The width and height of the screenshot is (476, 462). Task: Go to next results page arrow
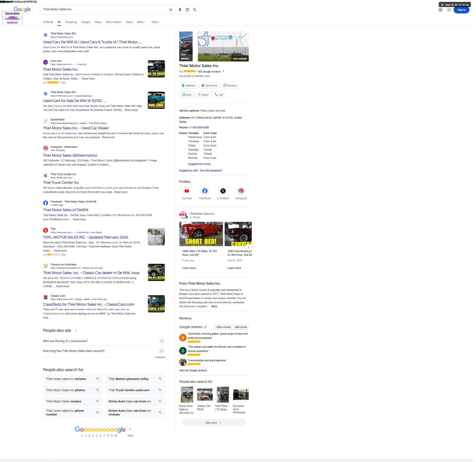(x=130, y=429)
